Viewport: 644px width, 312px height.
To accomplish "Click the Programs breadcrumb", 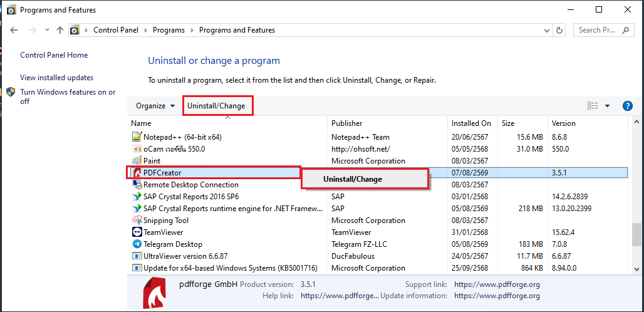I will (169, 30).
